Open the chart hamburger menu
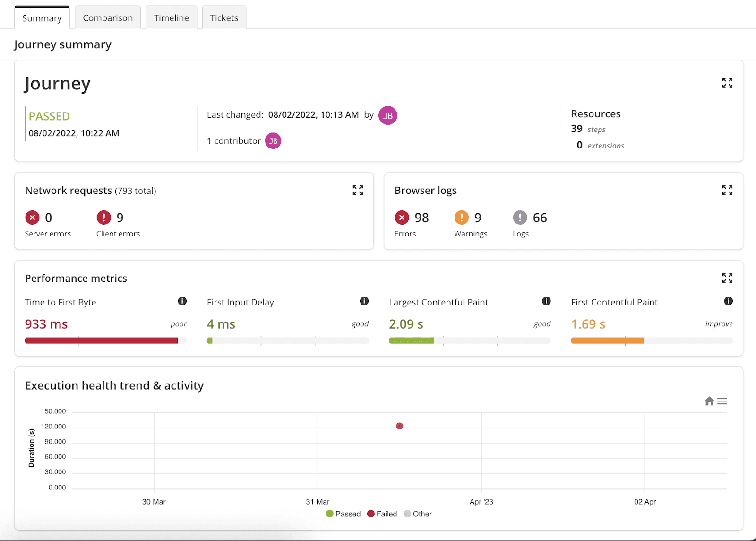The width and height of the screenshot is (756, 541). (x=722, y=401)
